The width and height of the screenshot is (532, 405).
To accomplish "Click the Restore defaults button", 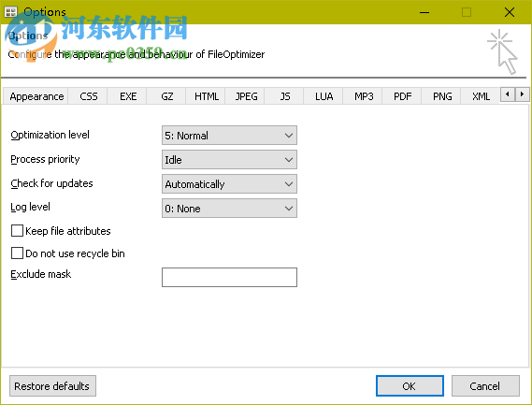I will click(52, 386).
